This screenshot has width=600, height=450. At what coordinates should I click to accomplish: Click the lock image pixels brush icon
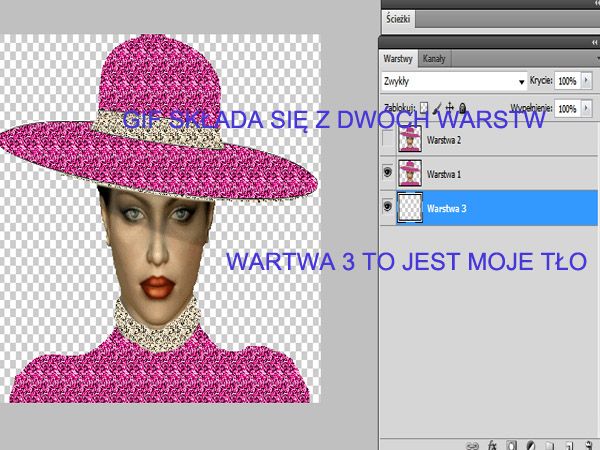coord(437,107)
